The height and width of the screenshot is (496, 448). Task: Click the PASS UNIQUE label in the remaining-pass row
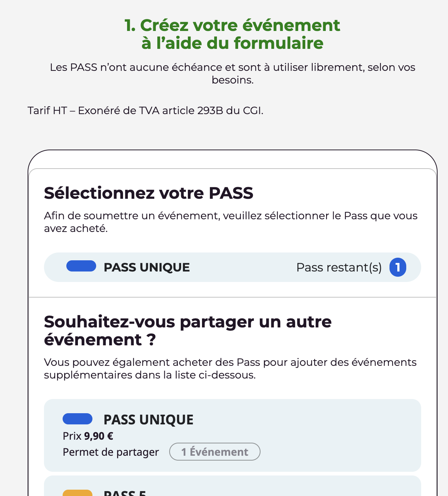pyautogui.click(x=147, y=267)
